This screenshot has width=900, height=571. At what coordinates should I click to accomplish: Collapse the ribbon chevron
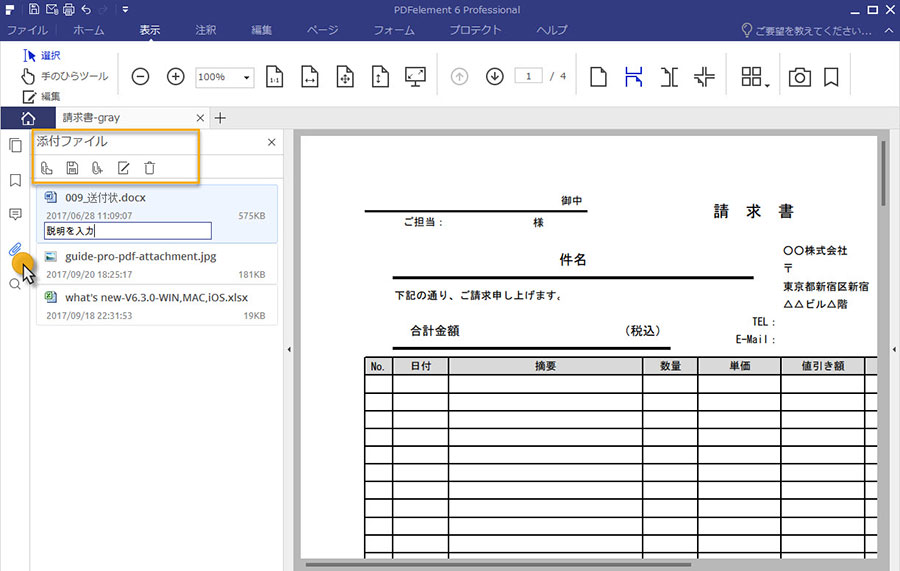tap(889, 31)
